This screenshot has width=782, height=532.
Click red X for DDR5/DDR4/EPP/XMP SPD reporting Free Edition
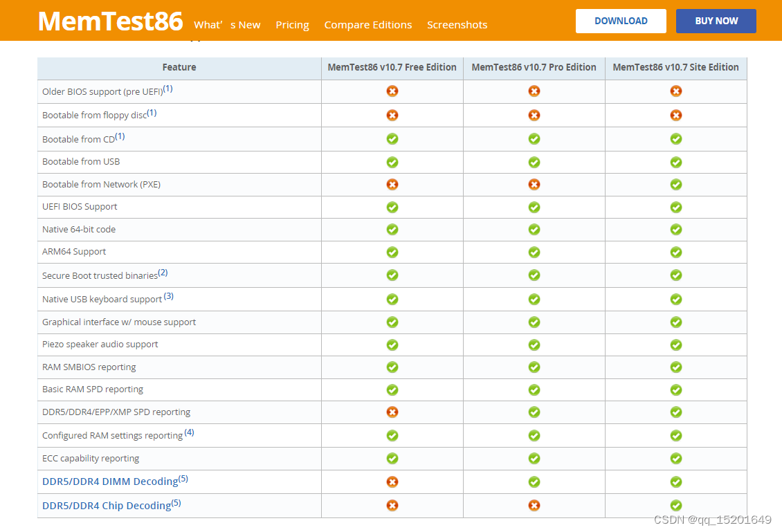point(392,412)
